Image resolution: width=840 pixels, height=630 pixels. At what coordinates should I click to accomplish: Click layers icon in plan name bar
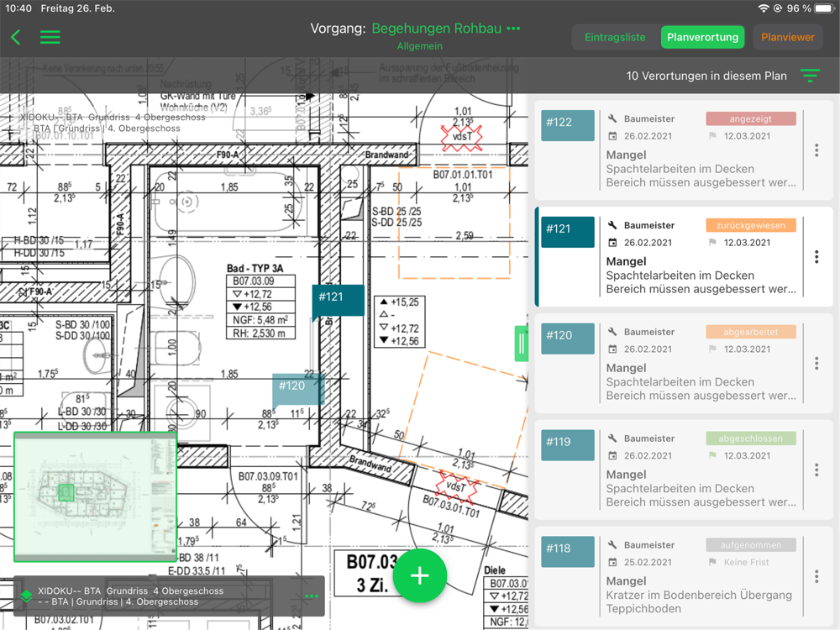[26, 596]
